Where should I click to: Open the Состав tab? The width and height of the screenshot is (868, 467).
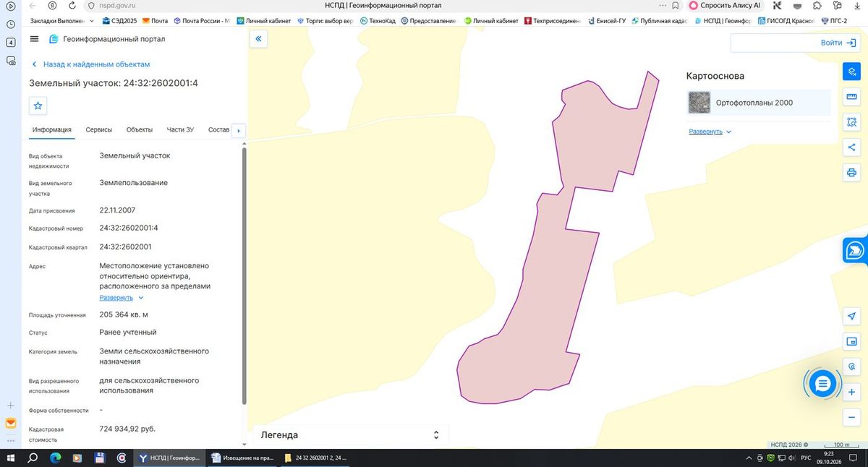(218, 130)
